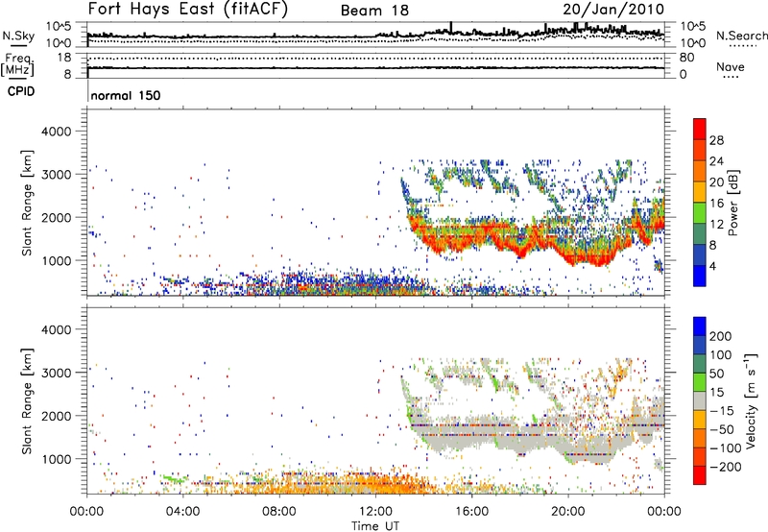Select the 'Velocity [m s⁻¹]' colorbar title
Screen dimensions: 768x532
(x=751, y=400)
